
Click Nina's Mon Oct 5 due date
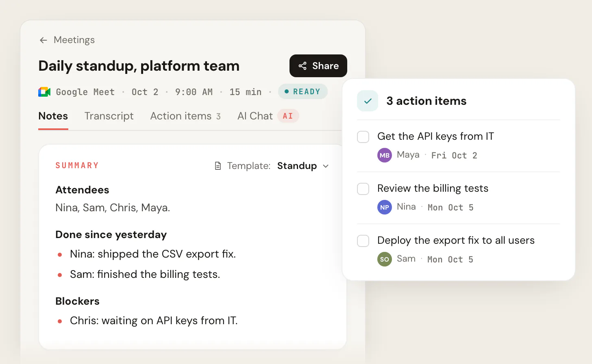click(x=451, y=207)
